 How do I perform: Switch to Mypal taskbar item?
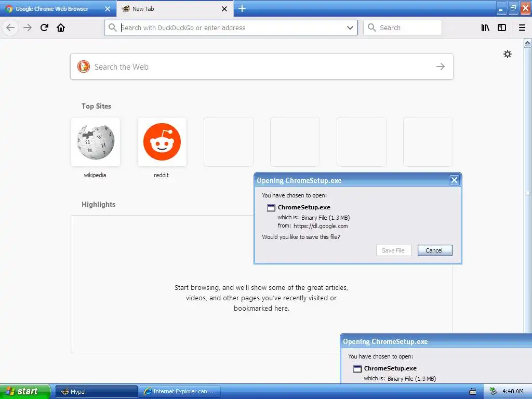[x=97, y=392]
